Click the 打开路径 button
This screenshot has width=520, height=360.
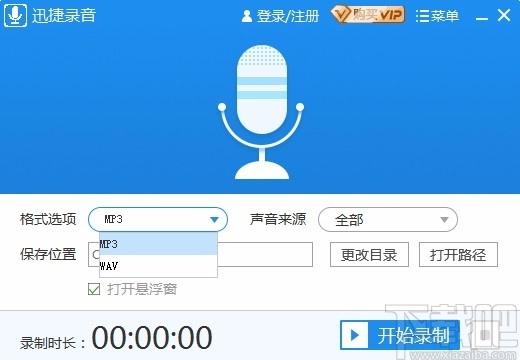[458, 255]
